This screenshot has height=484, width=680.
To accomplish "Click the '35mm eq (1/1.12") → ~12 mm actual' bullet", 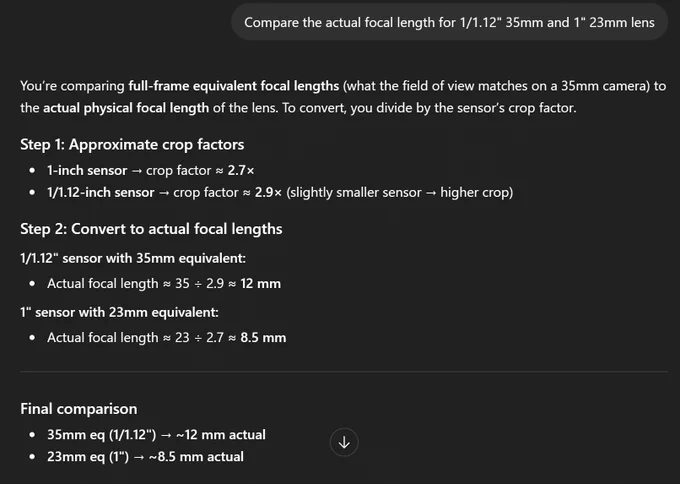I will [x=156, y=435].
